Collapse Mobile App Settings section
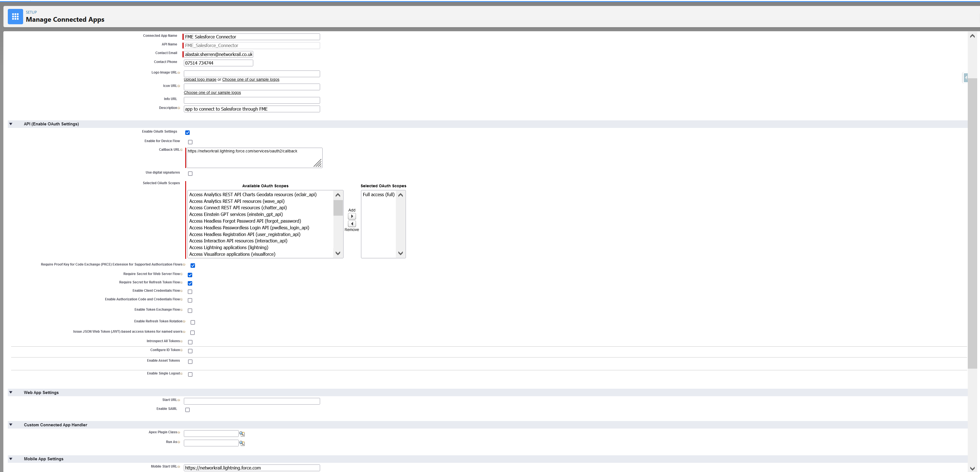This screenshot has height=472, width=980. click(x=11, y=459)
